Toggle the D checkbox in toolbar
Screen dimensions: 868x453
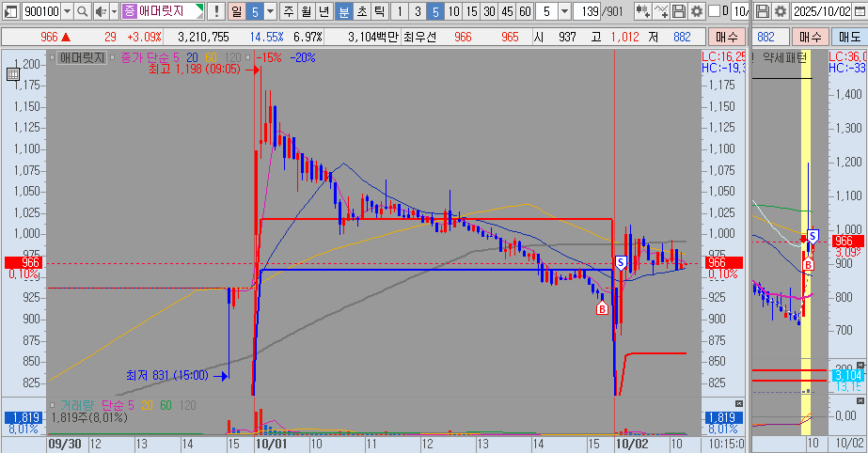[714, 11]
